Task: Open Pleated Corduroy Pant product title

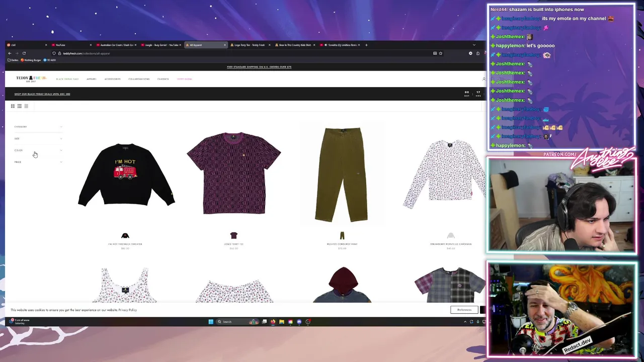Action: pos(342,244)
